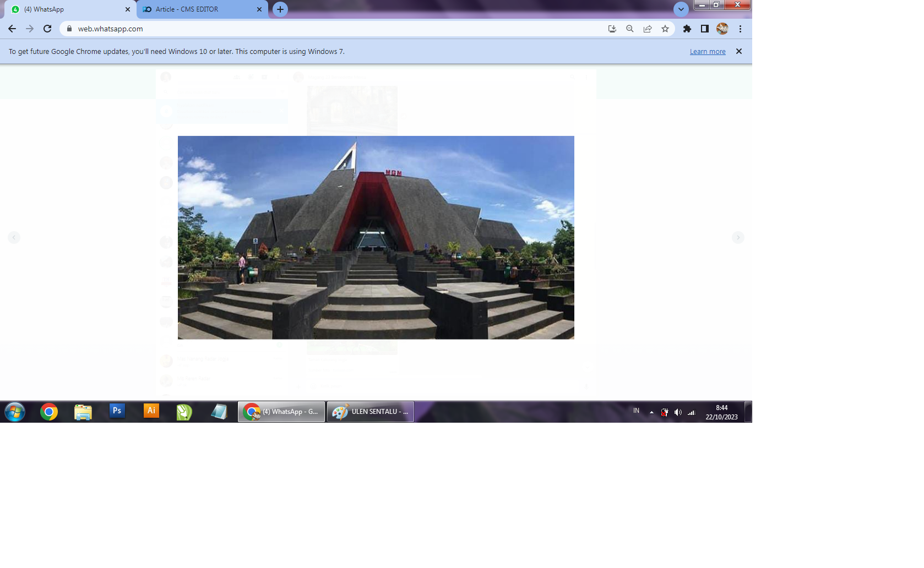Dismiss the Chrome update notification bar
The image size is (924, 568).
(739, 51)
